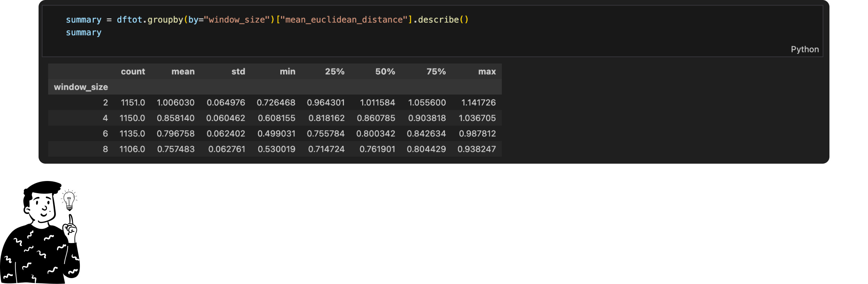Click the 'count' column header

(x=133, y=71)
